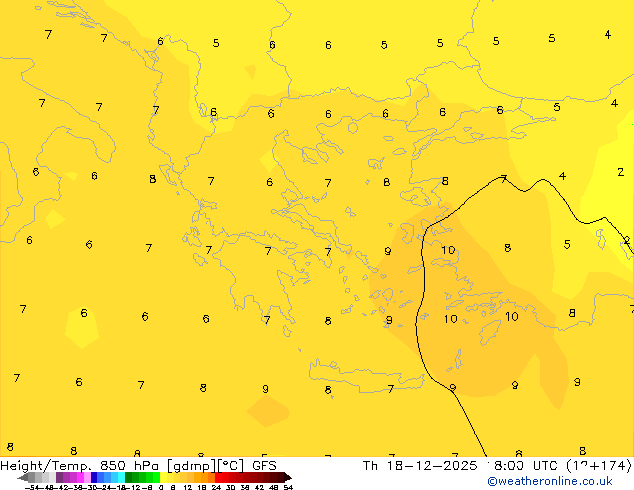Click the "54" label on the color scale

[288, 488]
